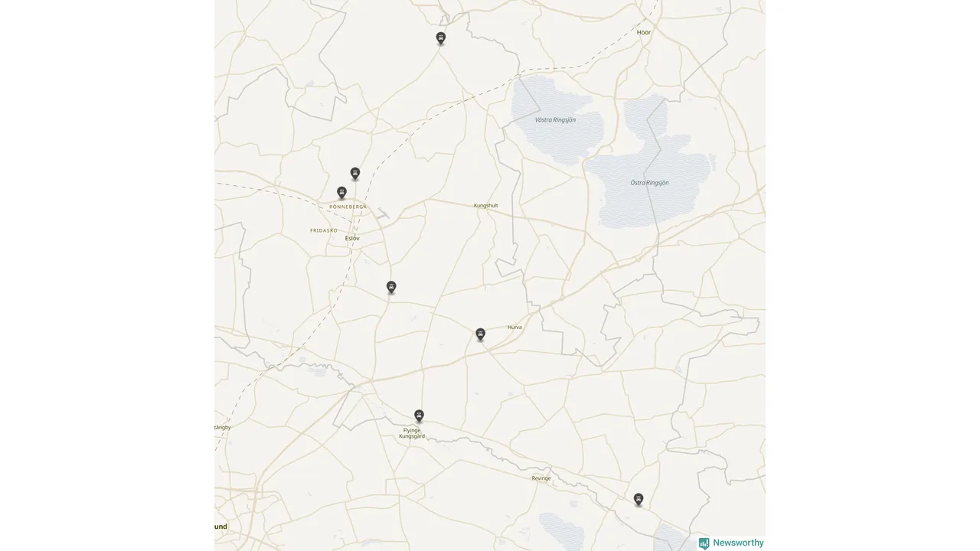The width and height of the screenshot is (980, 551).
Task: Click the partially visible Lund label
Action: pyautogui.click(x=220, y=527)
